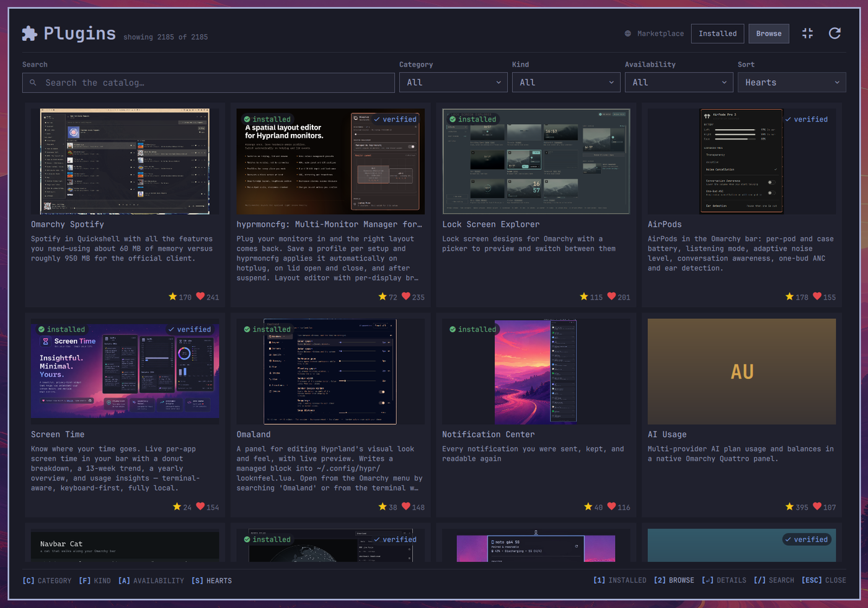
Task: Click the [ESC] Close footer shortcut
Action: pos(823,581)
